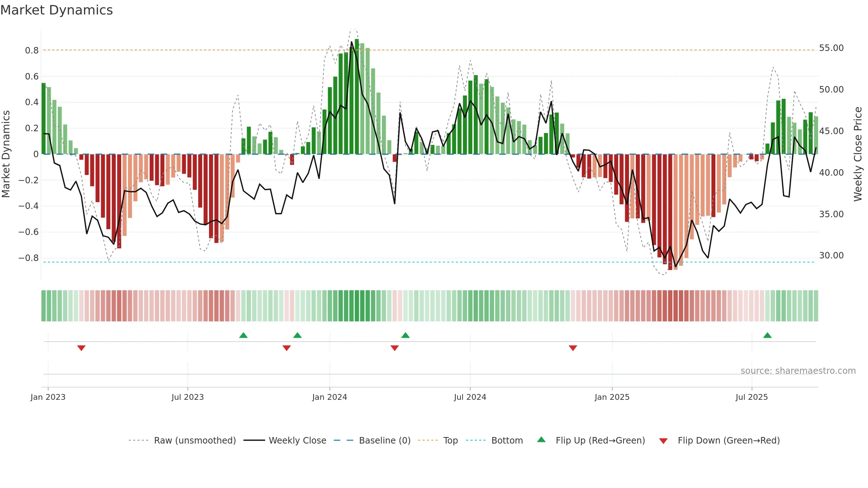
Task: Toggle Flip Up (Red→Green) legend item
Action: click(591, 440)
